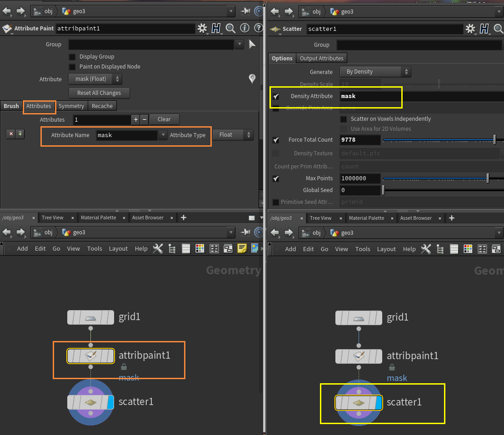Screen dimensions: 504x435
Task: Click network box icon in left network toolbar
Action: click(x=228, y=248)
